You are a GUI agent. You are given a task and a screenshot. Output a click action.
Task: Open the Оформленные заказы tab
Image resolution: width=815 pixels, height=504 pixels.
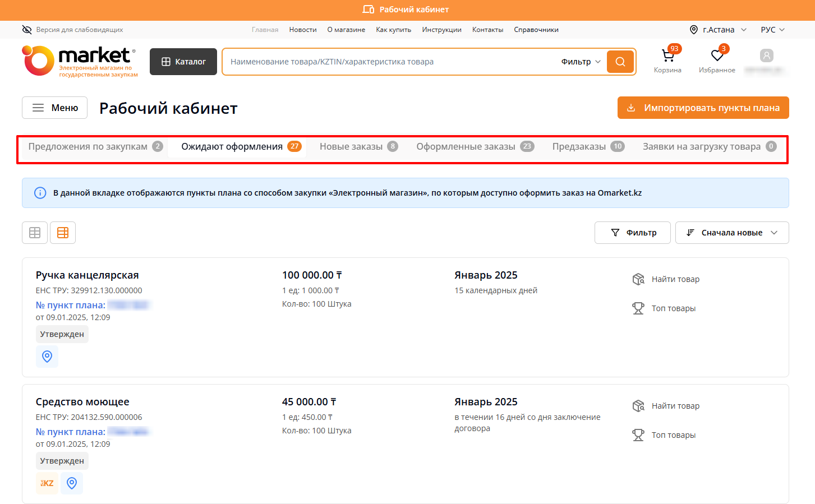474,147
